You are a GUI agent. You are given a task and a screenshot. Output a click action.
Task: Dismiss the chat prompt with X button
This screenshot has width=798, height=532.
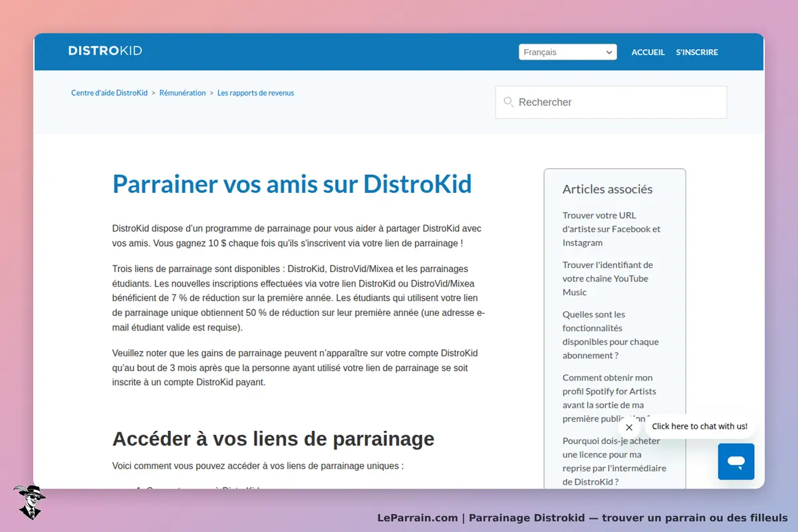629,428
